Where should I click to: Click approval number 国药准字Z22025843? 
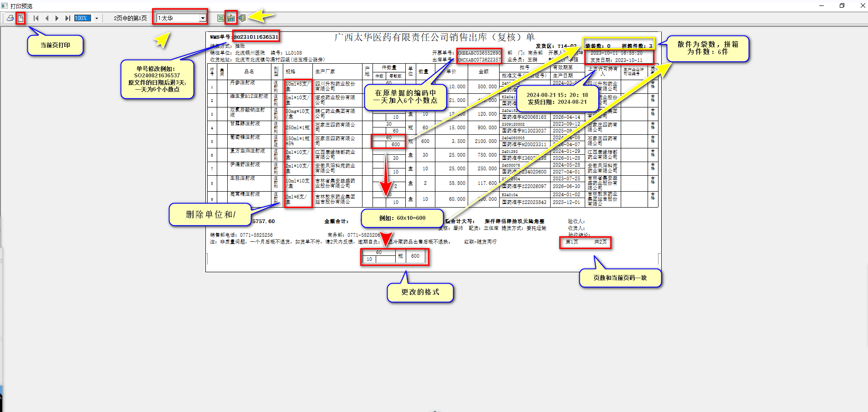(x=524, y=203)
